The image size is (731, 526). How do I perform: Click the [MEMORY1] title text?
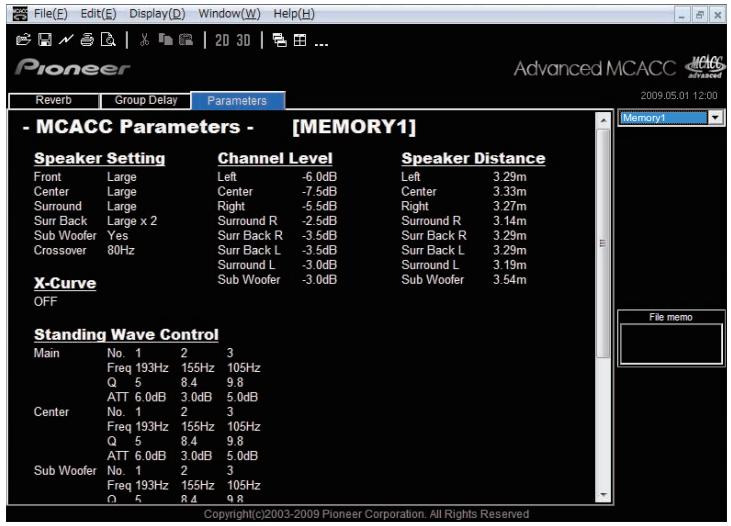pos(354,127)
